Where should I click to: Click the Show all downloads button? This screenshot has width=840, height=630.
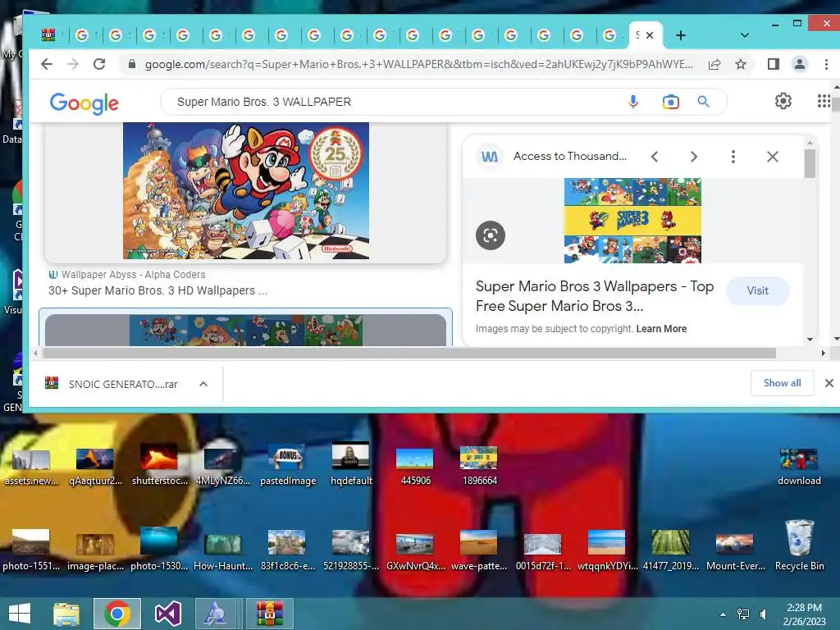pyautogui.click(x=782, y=383)
